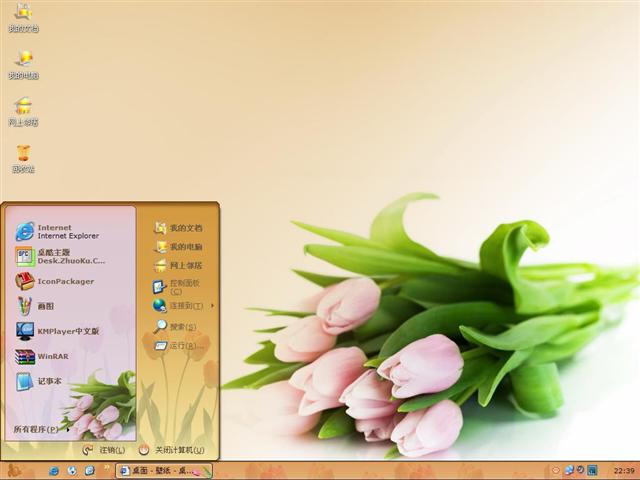Open 画图 paint program in Start menu
The image size is (640, 480).
(35, 306)
